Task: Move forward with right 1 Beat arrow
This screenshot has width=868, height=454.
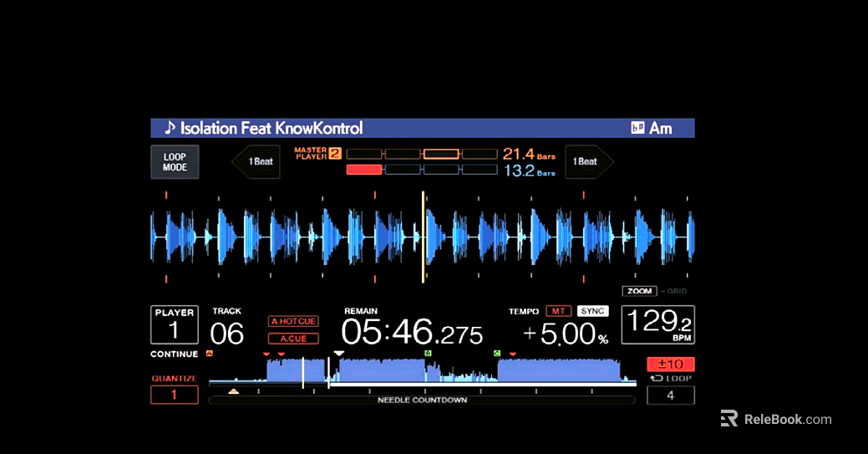Action: click(x=589, y=161)
